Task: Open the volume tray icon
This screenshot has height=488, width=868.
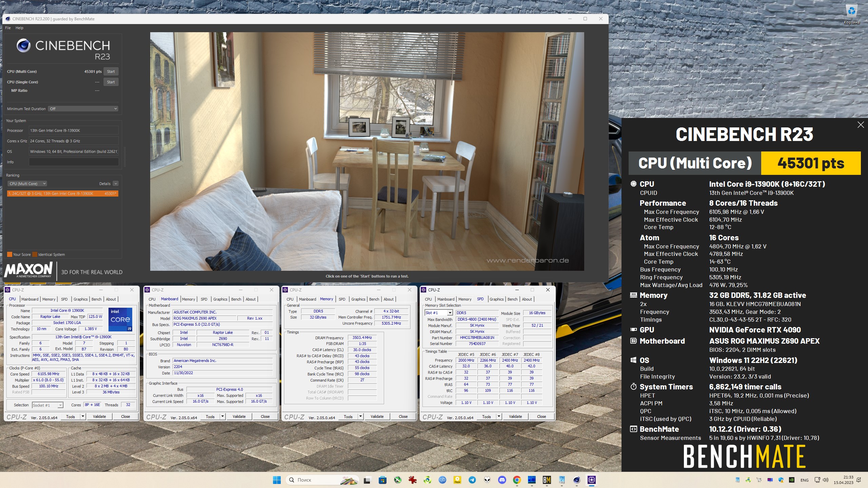Action: click(826, 480)
